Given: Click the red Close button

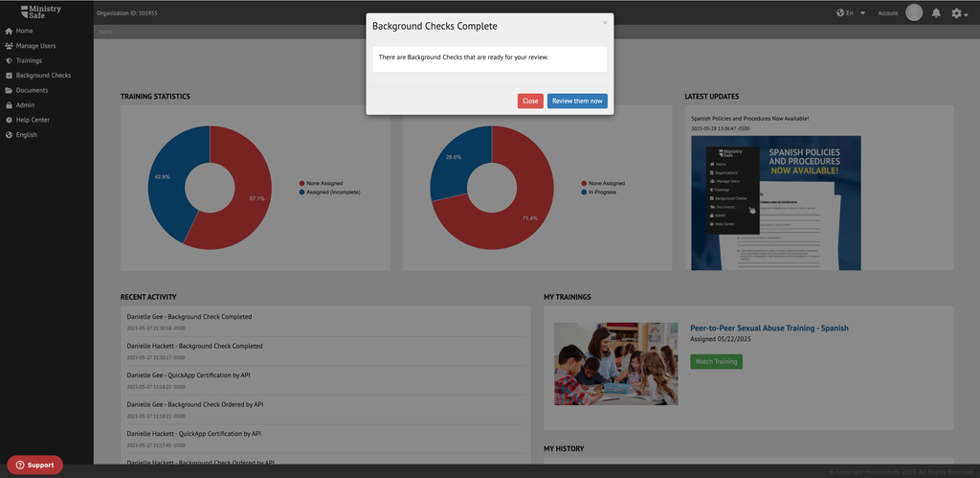Looking at the screenshot, I should pyautogui.click(x=530, y=101).
